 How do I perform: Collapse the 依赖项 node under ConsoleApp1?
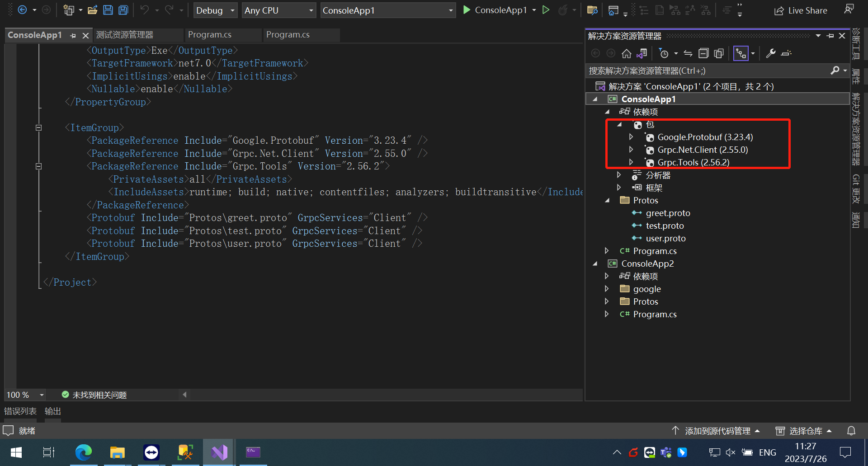tap(607, 112)
